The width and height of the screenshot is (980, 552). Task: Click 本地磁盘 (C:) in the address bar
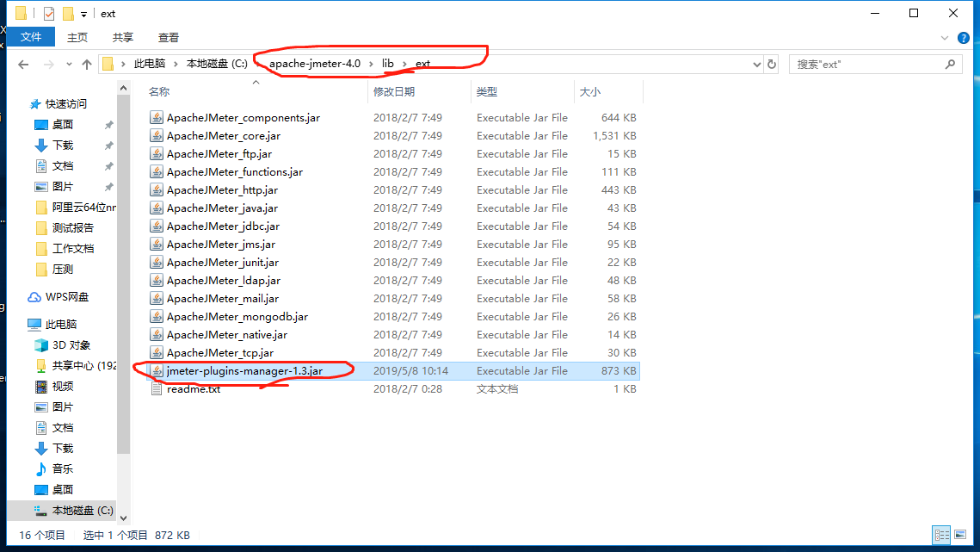click(x=216, y=63)
